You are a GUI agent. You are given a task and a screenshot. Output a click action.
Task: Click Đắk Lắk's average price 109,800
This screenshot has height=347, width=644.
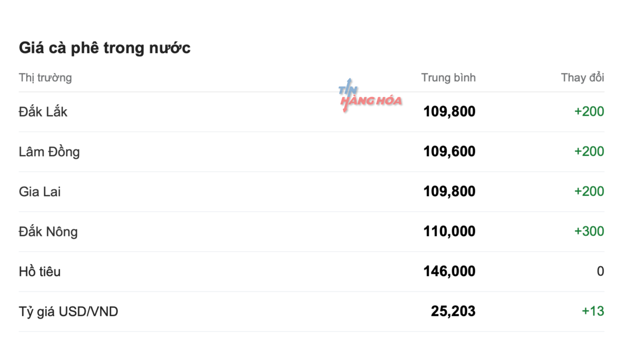449,111
